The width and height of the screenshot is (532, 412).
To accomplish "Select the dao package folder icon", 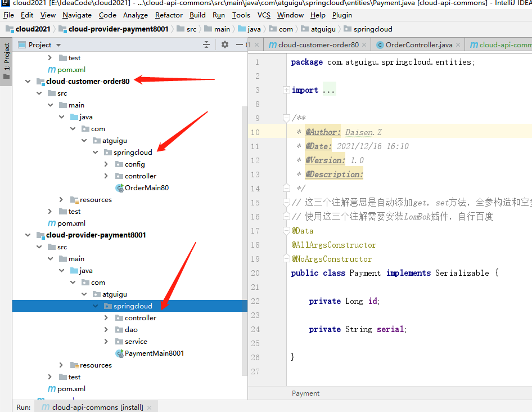I will 119,330.
